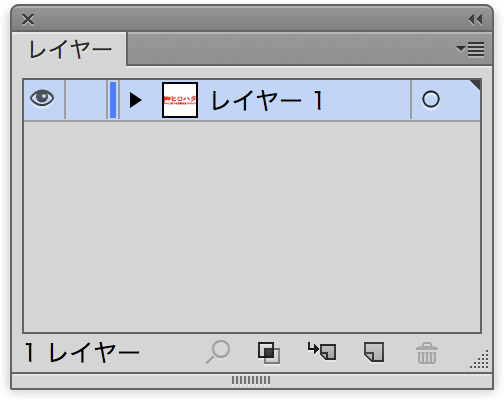Click the レイヤー 1 thumbnail preview
Image resolution: width=504 pixels, height=404 pixels.
pyautogui.click(x=180, y=100)
